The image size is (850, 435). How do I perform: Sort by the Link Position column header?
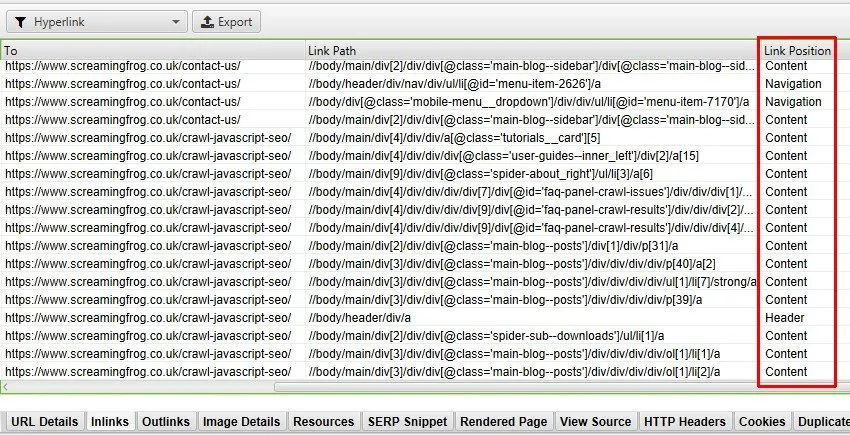[796, 50]
